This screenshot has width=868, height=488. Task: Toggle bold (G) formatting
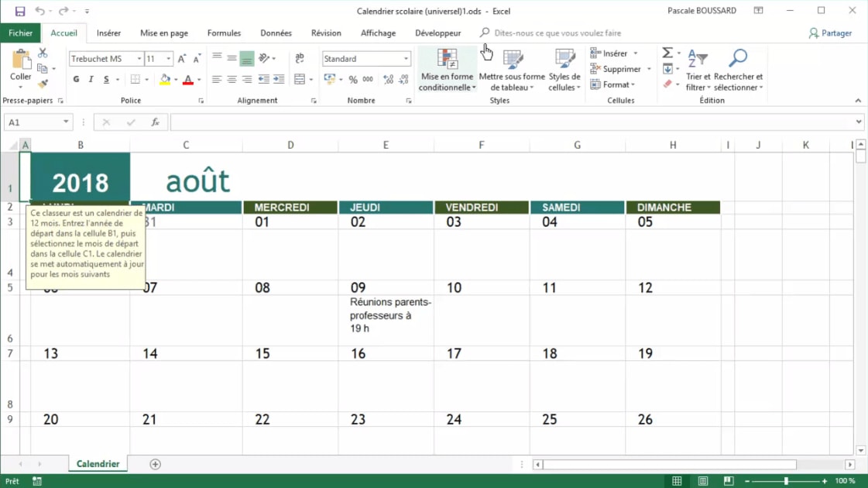point(76,80)
